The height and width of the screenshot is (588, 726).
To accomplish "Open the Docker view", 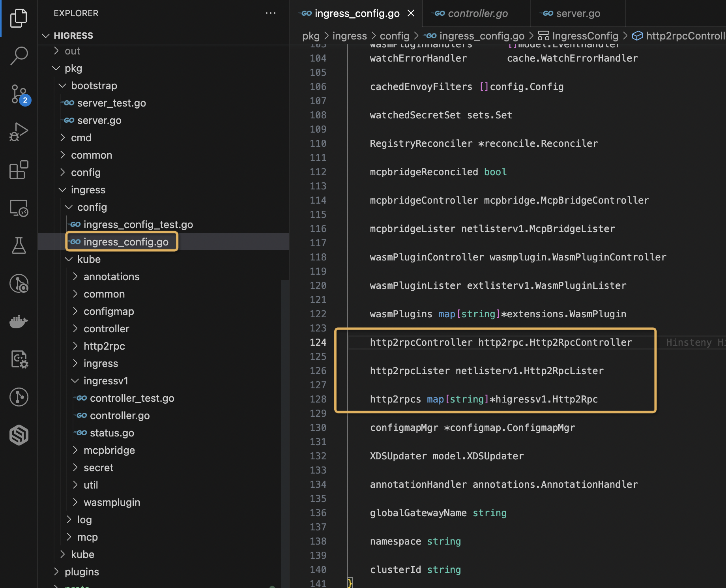I will (x=19, y=321).
